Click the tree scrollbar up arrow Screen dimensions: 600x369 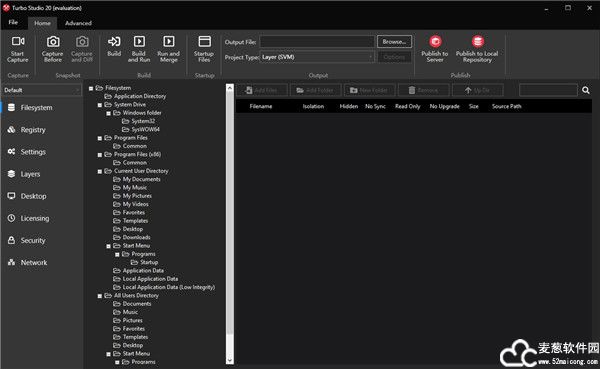click(x=230, y=88)
